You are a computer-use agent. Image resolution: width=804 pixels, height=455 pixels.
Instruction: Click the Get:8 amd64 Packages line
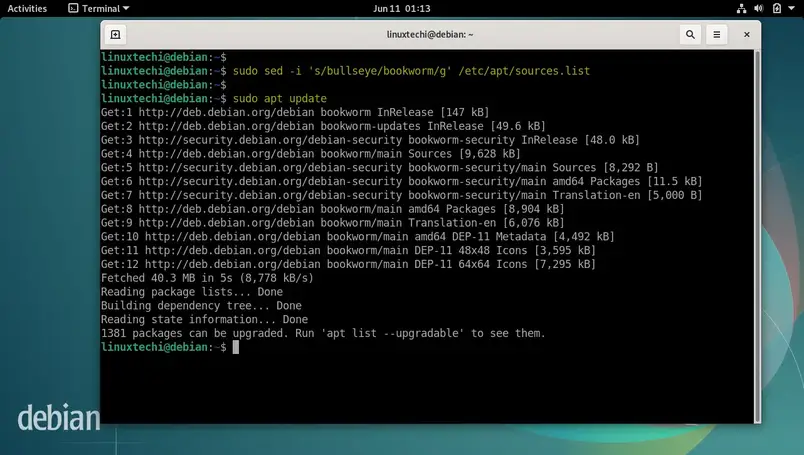click(332, 209)
